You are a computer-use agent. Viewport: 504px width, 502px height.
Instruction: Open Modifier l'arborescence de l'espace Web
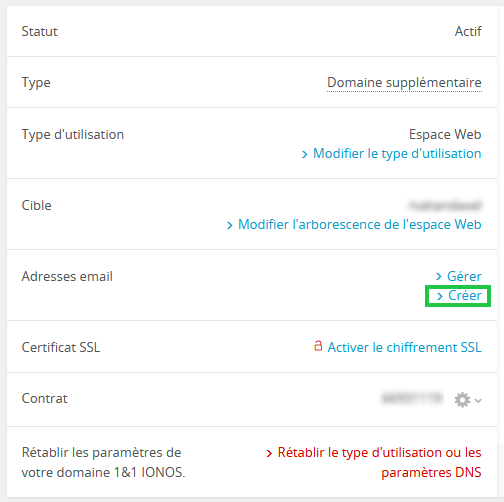coord(360,224)
